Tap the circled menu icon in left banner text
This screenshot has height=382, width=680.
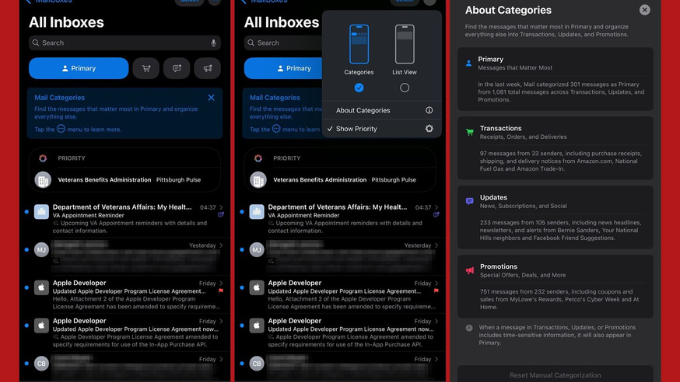(x=61, y=129)
